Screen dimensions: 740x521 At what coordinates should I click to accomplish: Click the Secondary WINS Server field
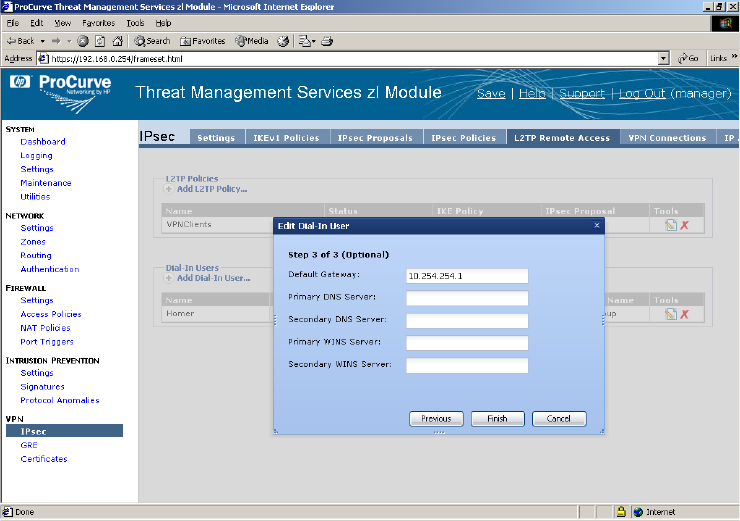coord(467,366)
